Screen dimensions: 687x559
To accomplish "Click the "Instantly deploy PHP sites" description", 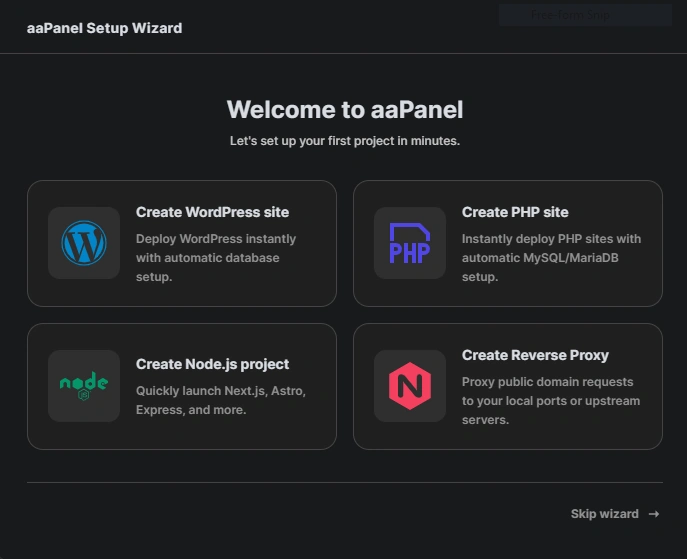I will coord(551,258).
